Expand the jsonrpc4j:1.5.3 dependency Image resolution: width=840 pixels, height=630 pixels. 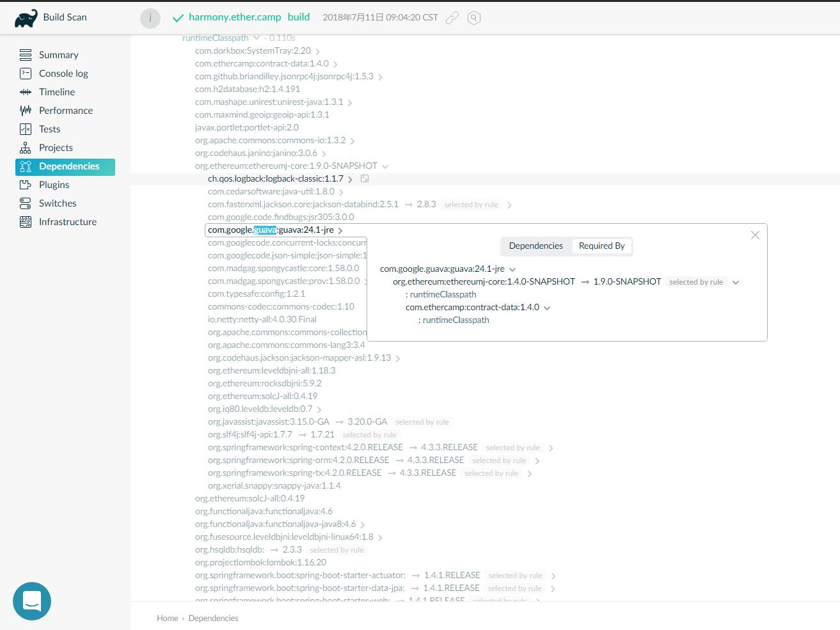coord(381,77)
